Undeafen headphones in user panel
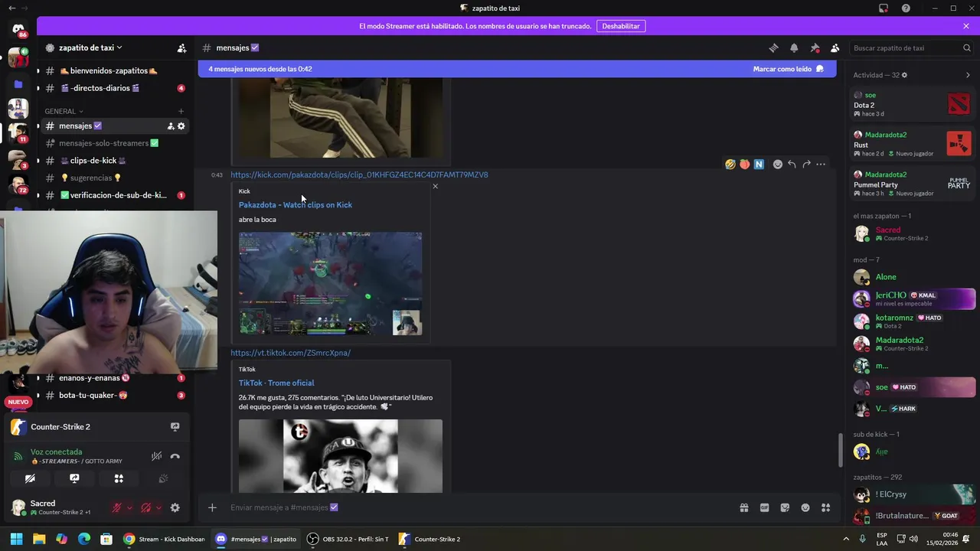This screenshot has height=551, width=980. (146, 507)
